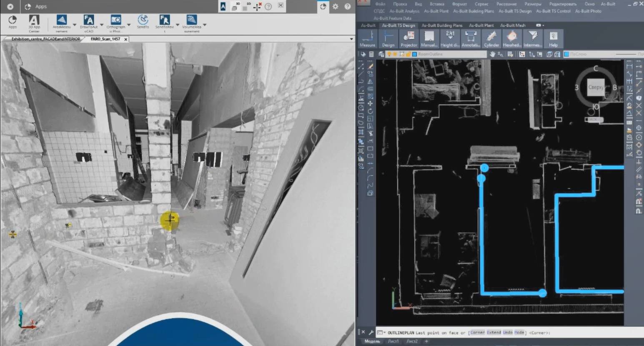Toggle the layer freeze sun icon
Viewport: 644px width, 346px height.
tap(395, 54)
